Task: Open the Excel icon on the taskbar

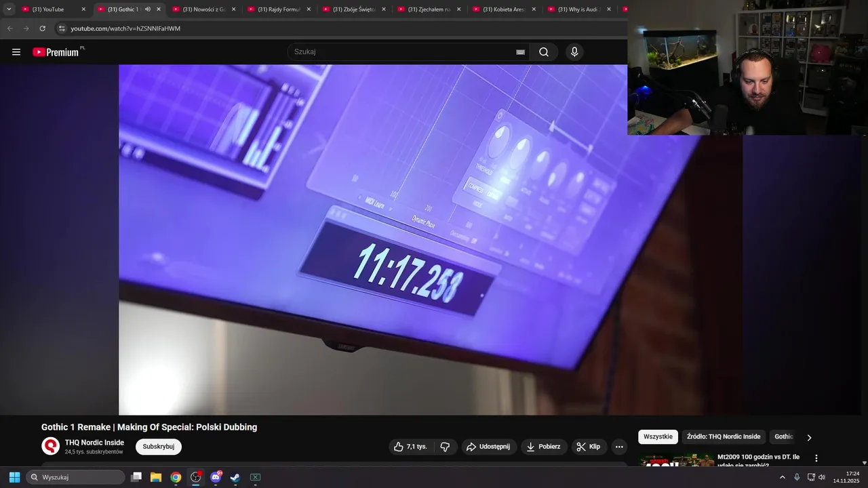Action: tap(256, 477)
